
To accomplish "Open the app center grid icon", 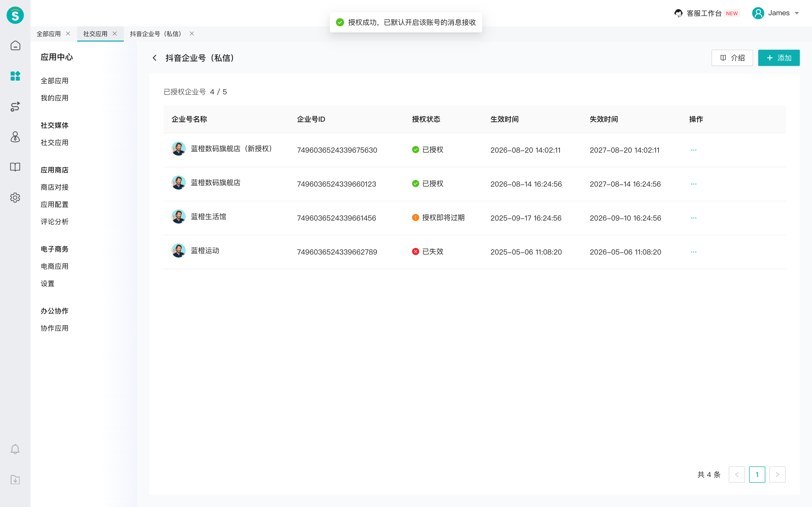I will 15,76.
